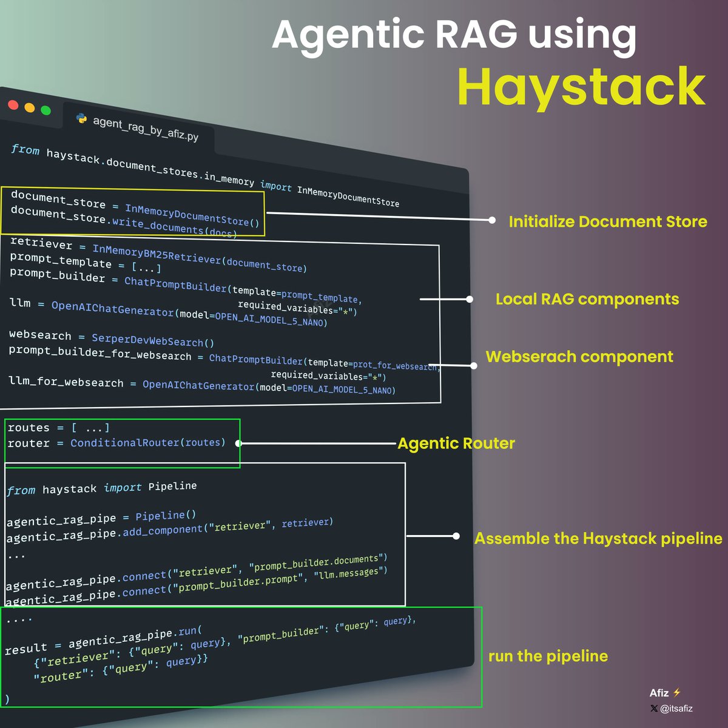Click the Initialize Document Store label

click(608, 221)
